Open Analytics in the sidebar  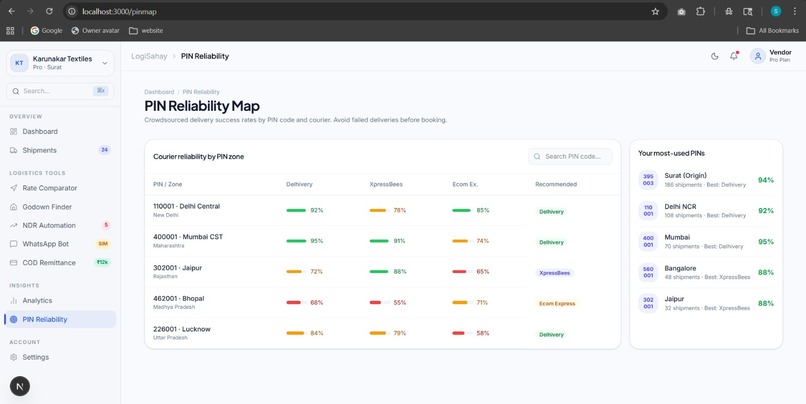point(60,301)
